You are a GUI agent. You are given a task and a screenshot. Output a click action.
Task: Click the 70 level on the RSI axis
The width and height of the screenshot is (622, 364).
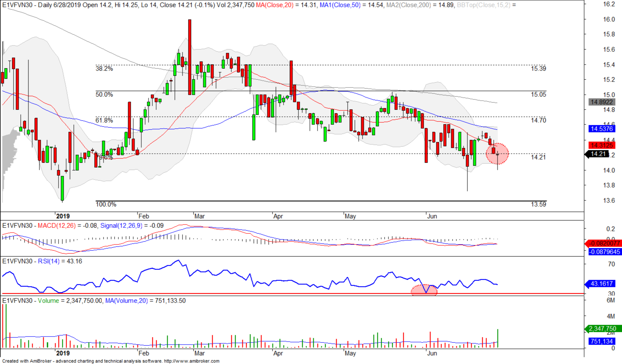click(611, 264)
